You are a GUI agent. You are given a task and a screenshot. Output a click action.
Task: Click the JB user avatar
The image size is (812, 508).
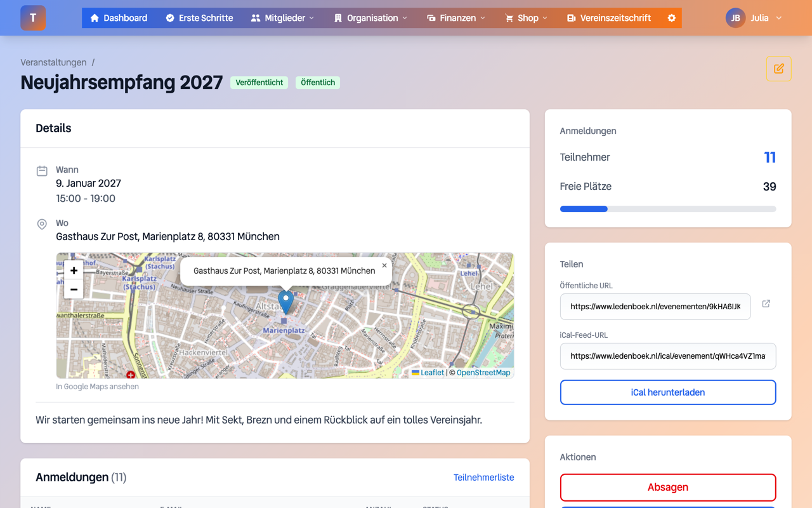click(x=735, y=18)
